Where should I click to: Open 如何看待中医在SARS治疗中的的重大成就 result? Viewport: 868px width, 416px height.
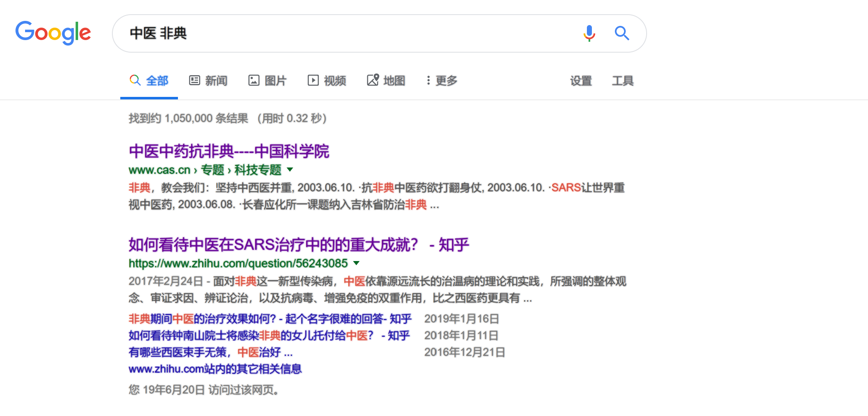pyautogui.click(x=299, y=245)
